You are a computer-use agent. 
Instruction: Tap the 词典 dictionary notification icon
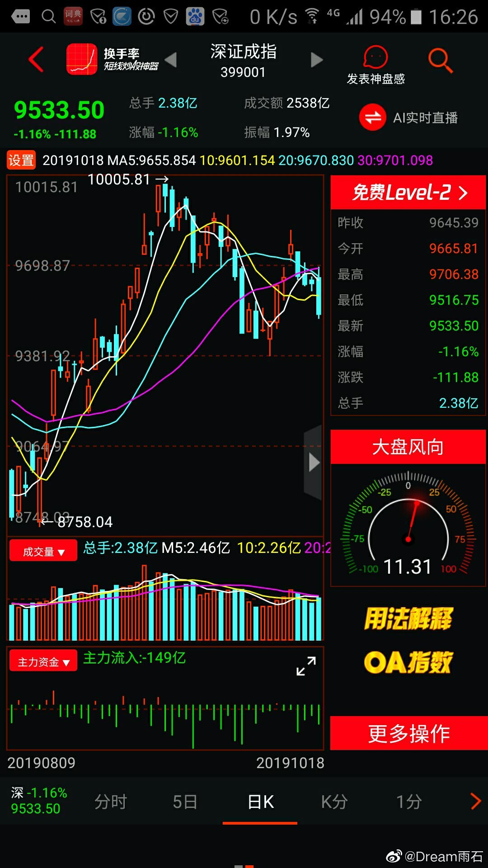(73, 17)
